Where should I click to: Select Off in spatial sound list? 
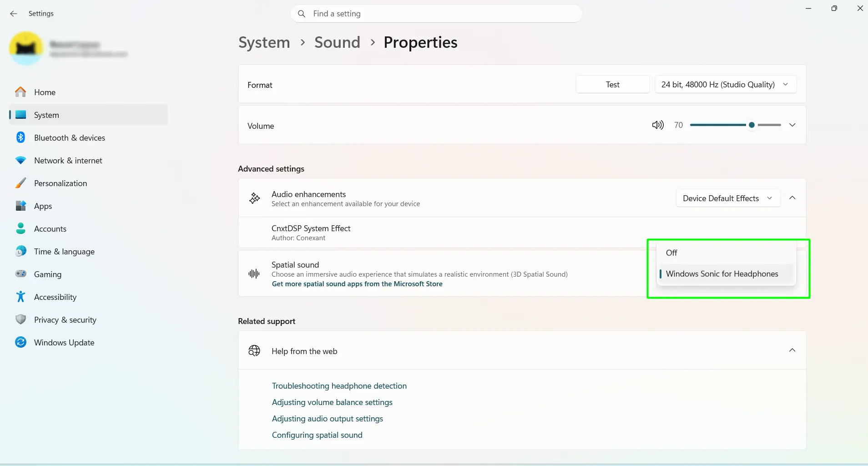tap(726, 253)
